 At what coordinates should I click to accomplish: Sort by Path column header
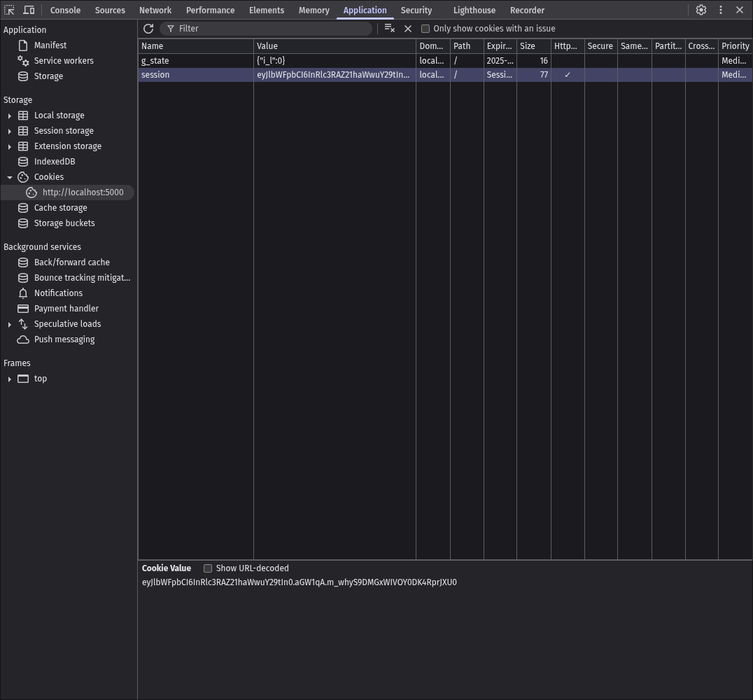pos(467,46)
